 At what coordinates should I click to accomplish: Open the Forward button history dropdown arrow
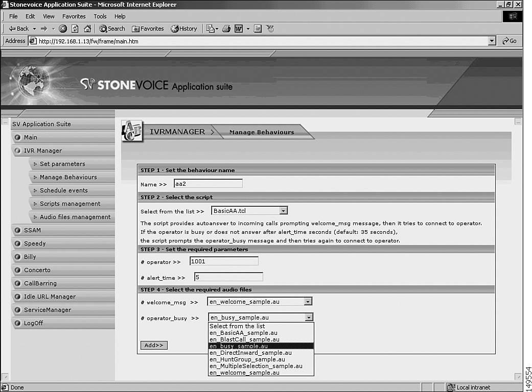pos(53,29)
